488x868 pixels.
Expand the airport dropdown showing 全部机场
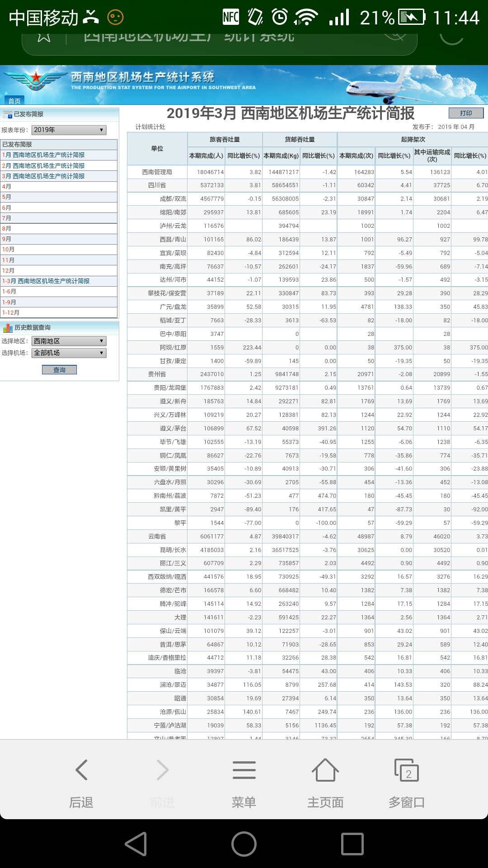click(69, 353)
